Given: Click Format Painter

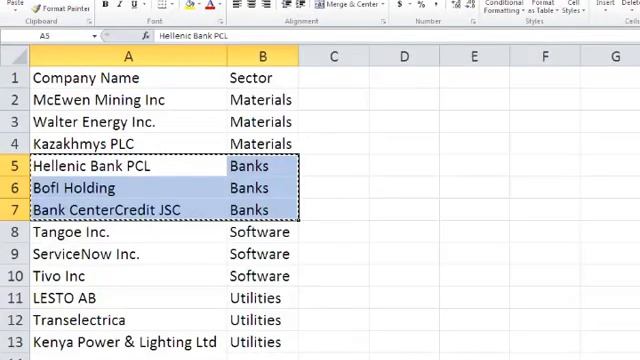Looking at the screenshot, I should pyautogui.click(x=61, y=8).
